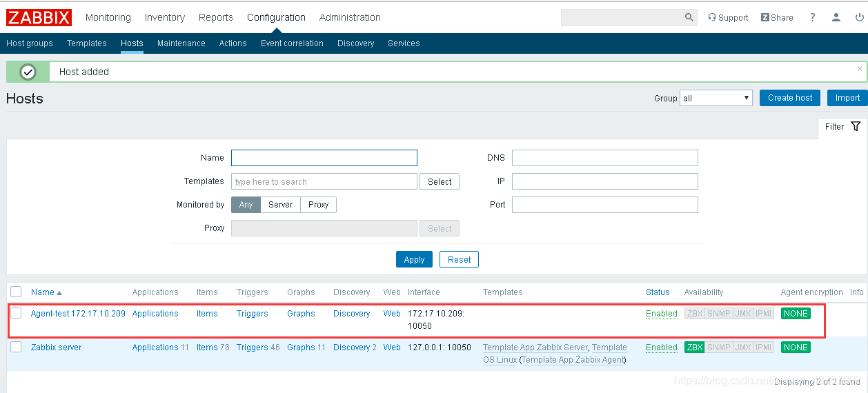Image resolution: width=868 pixels, height=393 pixels.
Task: Dismiss the Host added message
Action: coord(859,68)
